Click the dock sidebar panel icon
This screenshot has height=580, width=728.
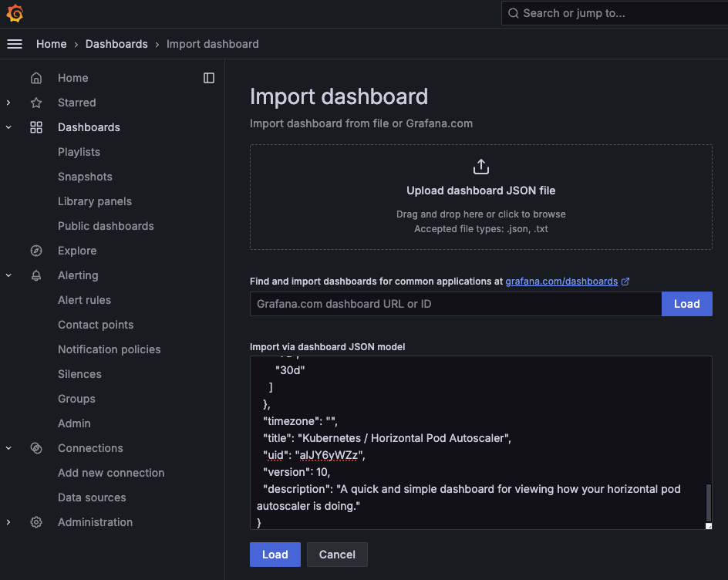click(209, 78)
